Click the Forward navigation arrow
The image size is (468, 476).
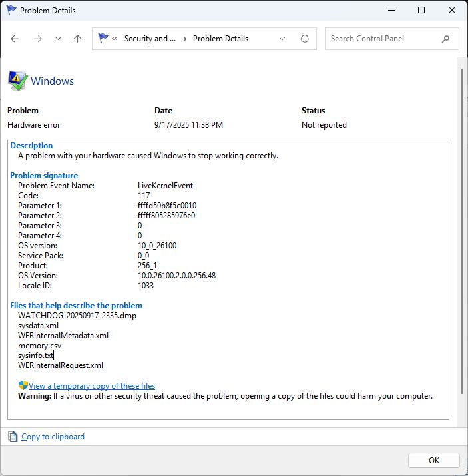[x=38, y=39]
